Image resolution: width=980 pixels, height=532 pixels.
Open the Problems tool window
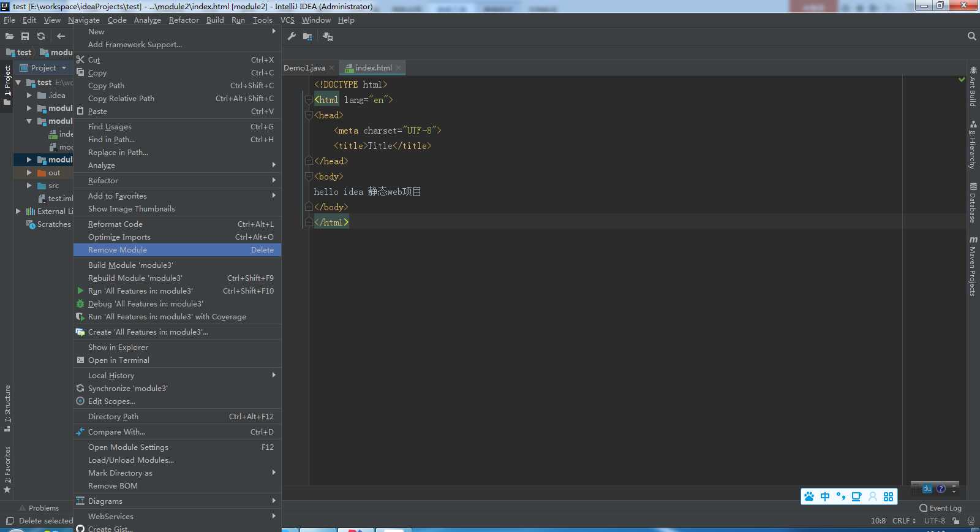tap(39, 508)
